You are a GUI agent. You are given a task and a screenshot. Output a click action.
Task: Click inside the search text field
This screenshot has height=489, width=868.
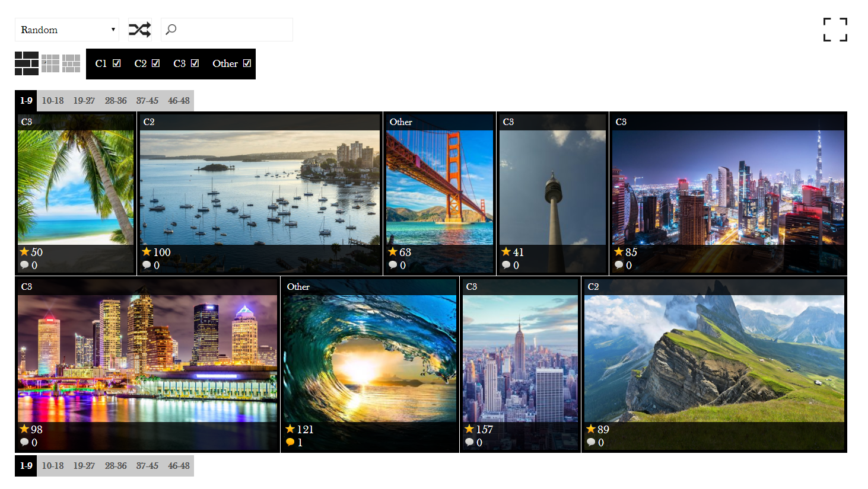[227, 30]
